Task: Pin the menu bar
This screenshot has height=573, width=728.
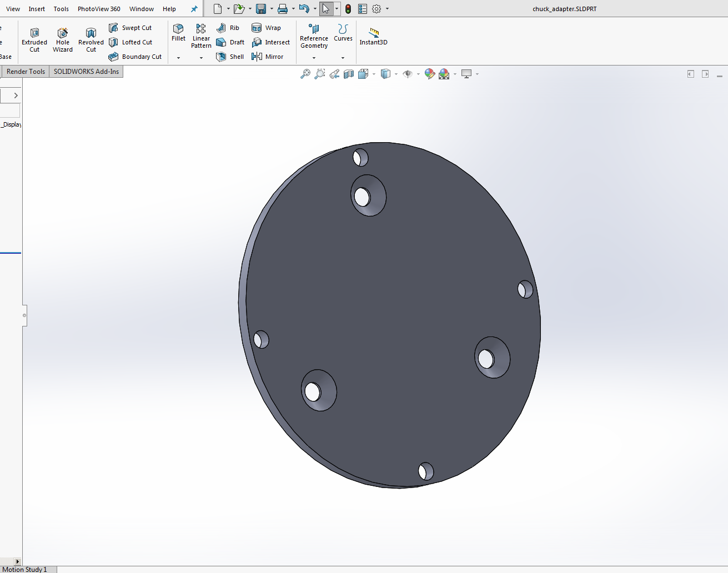Action: tap(194, 9)
